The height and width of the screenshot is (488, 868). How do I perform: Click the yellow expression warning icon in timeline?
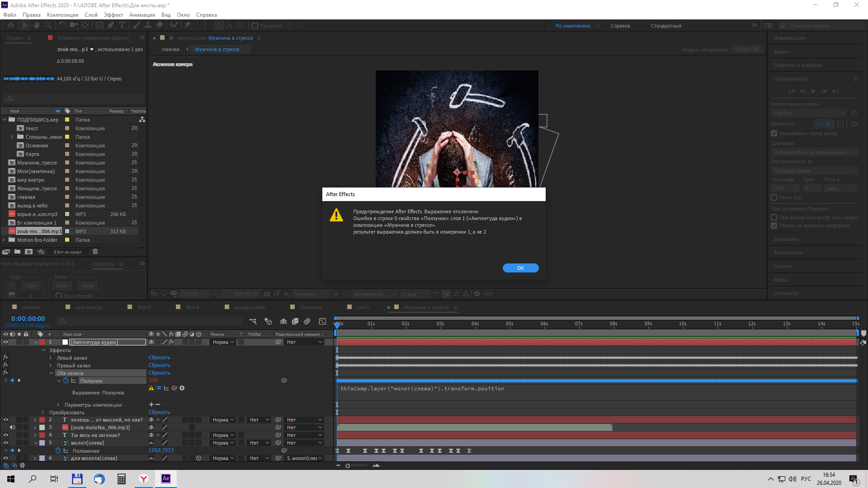tap(151, 388)
